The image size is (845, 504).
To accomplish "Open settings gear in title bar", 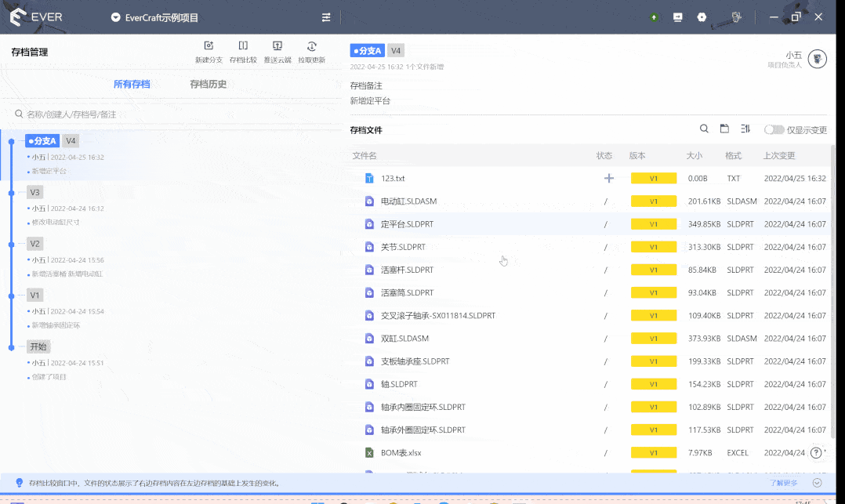I will 702,17.
